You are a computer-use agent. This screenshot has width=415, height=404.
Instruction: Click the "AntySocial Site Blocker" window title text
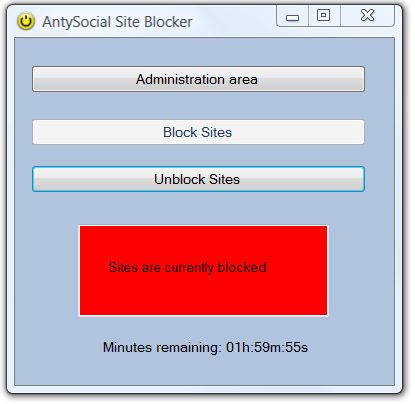tap(117, 22)
